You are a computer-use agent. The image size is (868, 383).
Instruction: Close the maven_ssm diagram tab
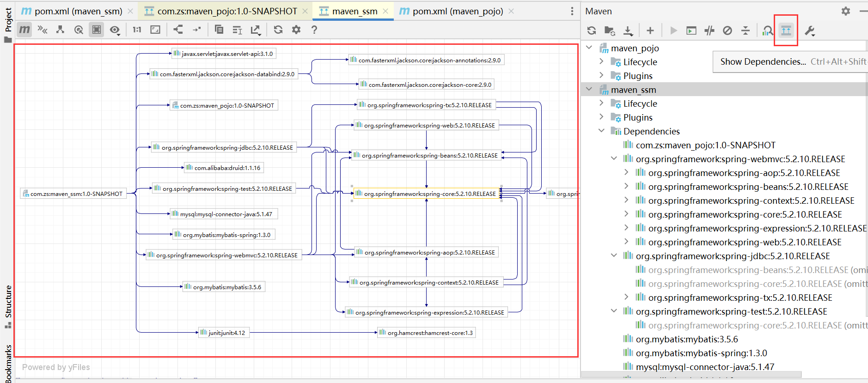point(385,11)
